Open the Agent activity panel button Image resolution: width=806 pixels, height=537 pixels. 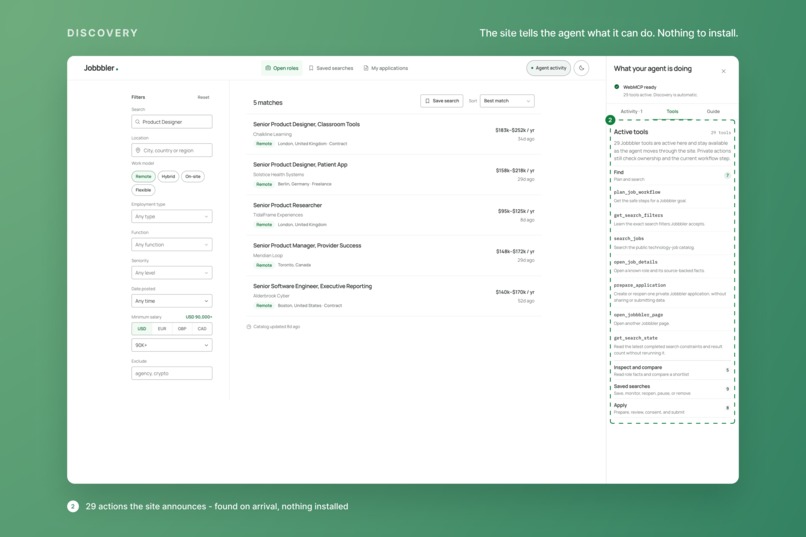point(548,68)
